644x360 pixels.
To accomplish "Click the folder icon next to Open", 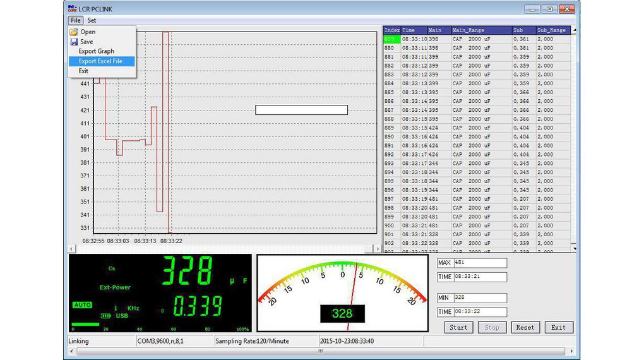I will pyautogui.click(x=74, y=32).
